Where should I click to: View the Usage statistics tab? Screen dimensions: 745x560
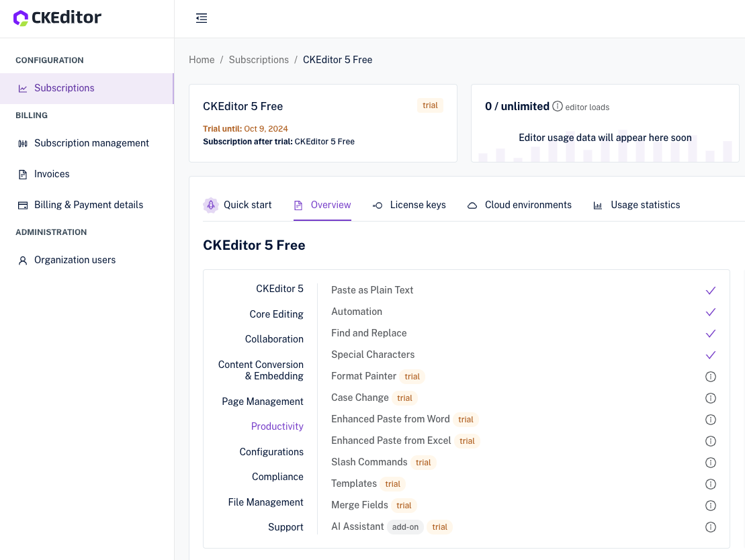coord(645,205)
